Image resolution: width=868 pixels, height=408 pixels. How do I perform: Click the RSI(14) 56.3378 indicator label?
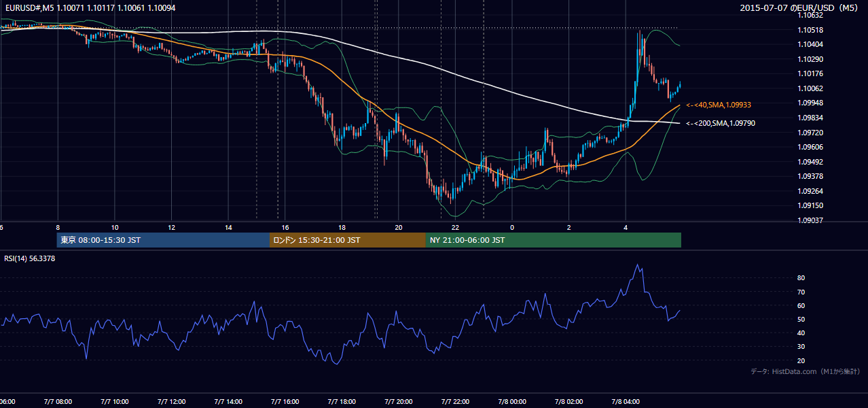(30, 259)
